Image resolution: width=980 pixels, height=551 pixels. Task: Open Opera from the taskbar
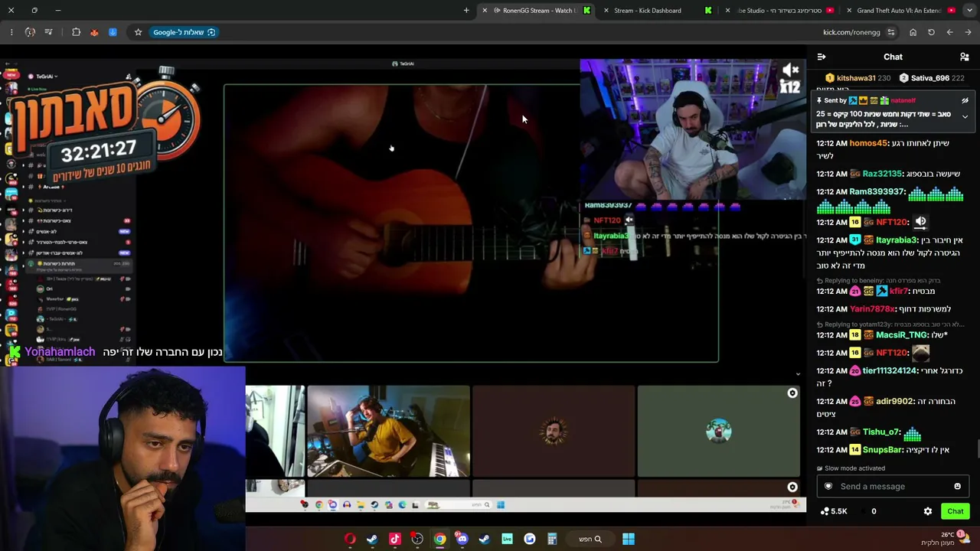(350, 539)
